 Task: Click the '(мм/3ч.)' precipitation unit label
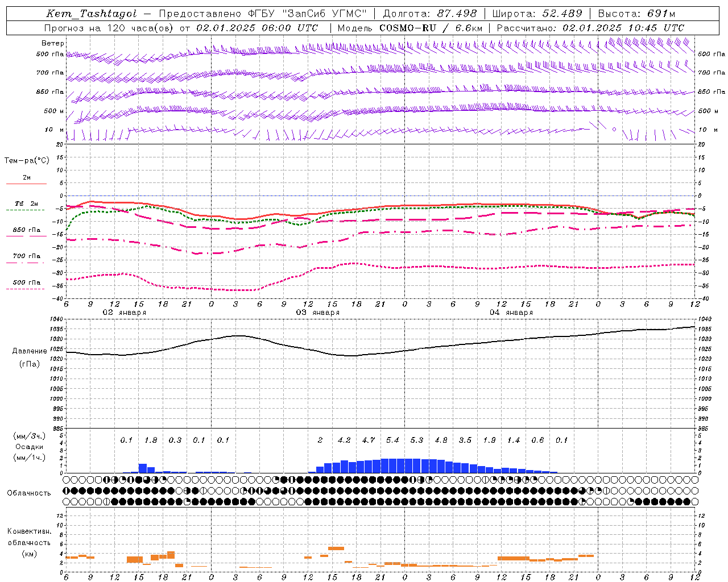coord(30,436)
